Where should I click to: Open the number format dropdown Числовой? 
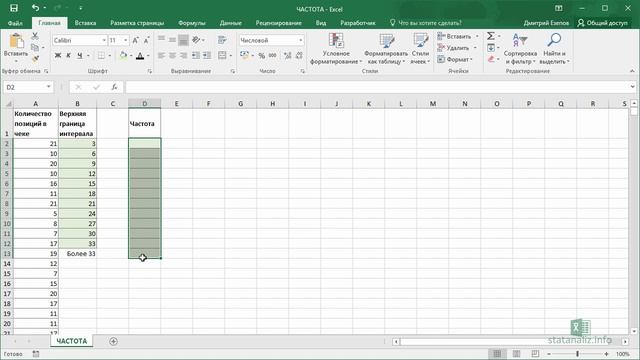tap(301, 40)
